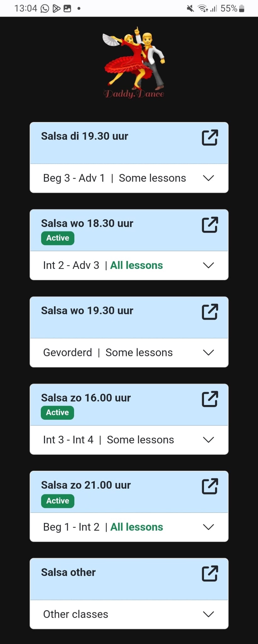Tap the WhatsApp notification icon in status bar
258x644 pixels.
pyautogui.click(x=45, y=8)
